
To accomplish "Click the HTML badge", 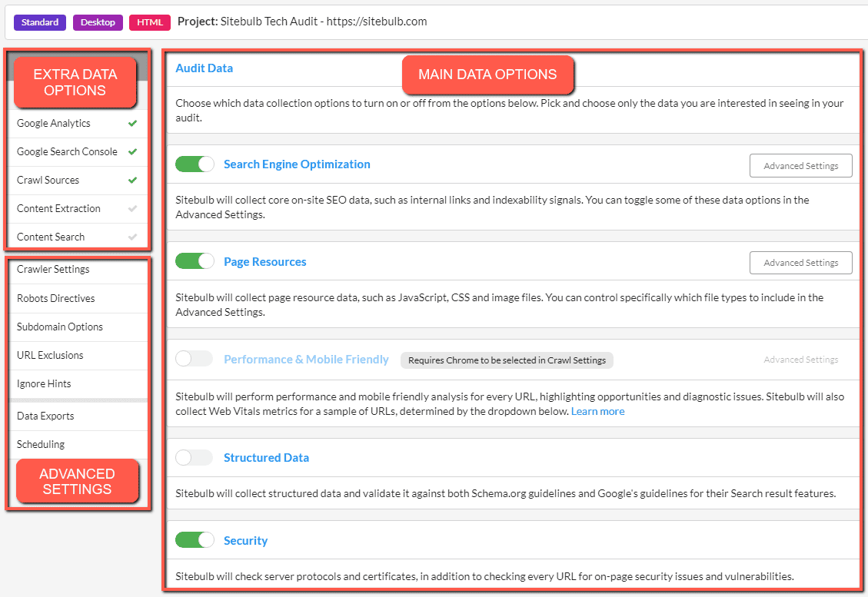I will click(150, 22).
